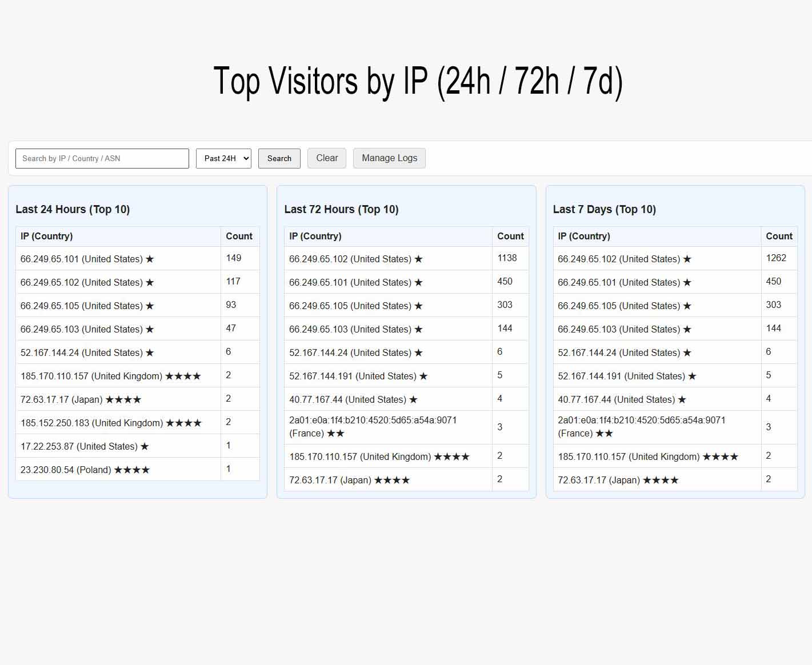Click the 'Last 7 Days (Top 10)' heading

point(604,209)
